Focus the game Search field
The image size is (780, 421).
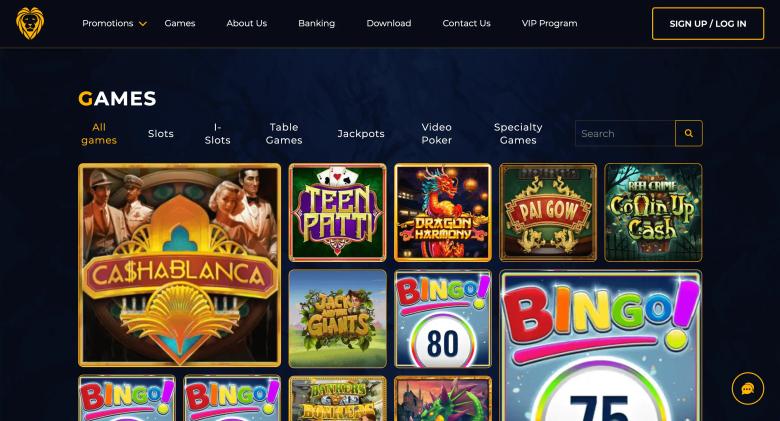[x=625, y=133]
